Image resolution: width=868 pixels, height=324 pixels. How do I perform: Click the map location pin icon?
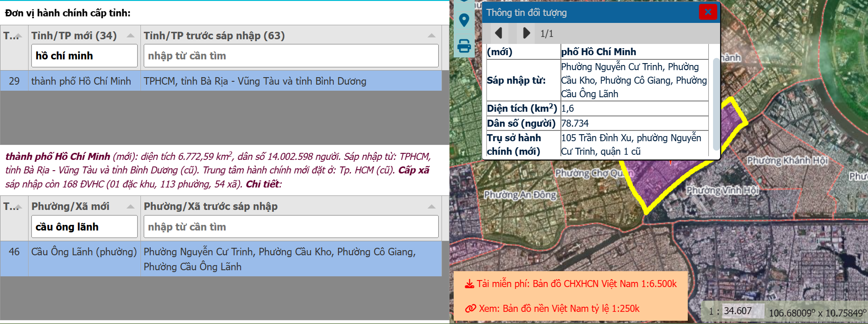464,20
